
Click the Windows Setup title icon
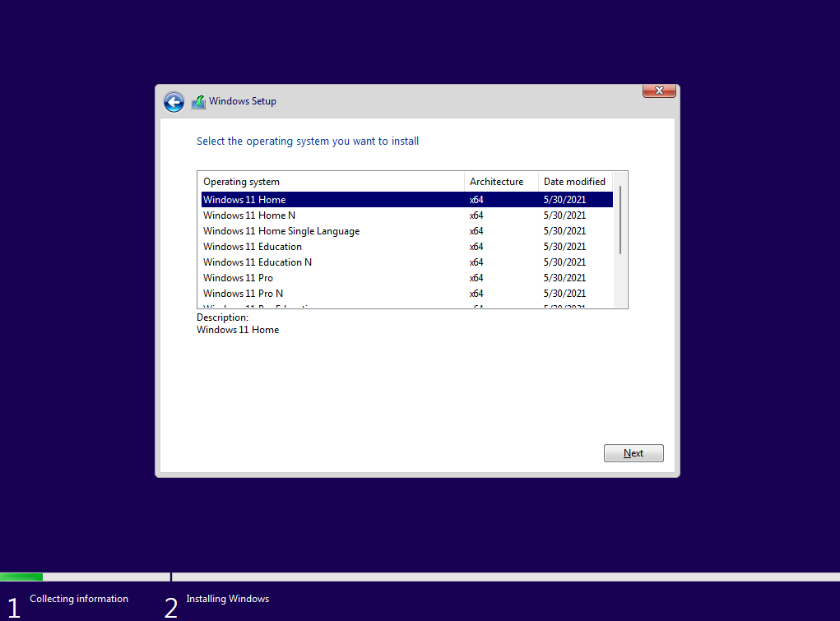(198, 101)
